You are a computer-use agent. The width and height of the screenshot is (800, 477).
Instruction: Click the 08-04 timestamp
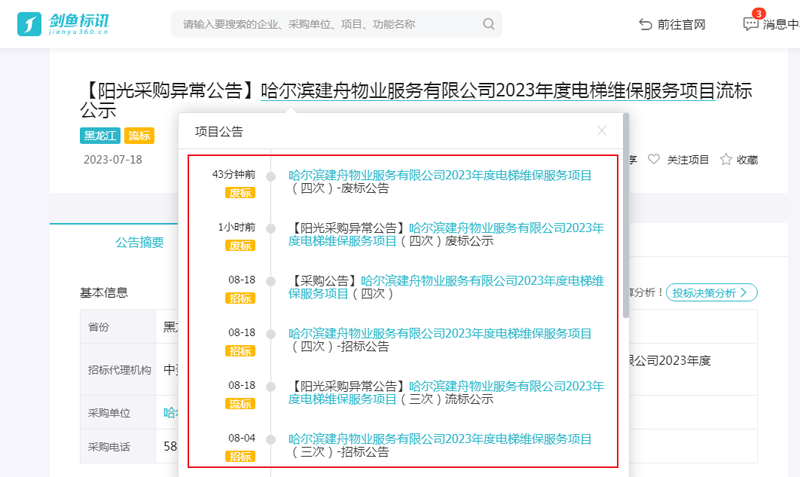click(x=242, y=438)
